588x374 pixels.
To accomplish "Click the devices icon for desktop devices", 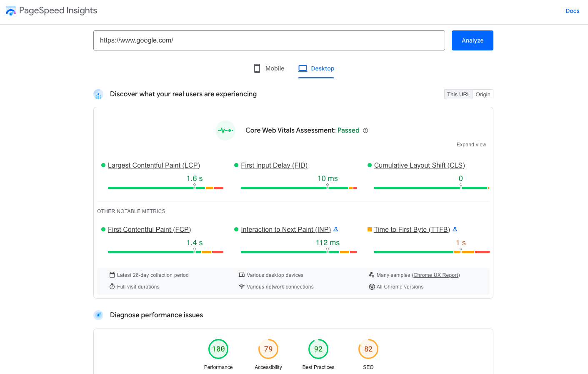I will (x=242, y=275).
